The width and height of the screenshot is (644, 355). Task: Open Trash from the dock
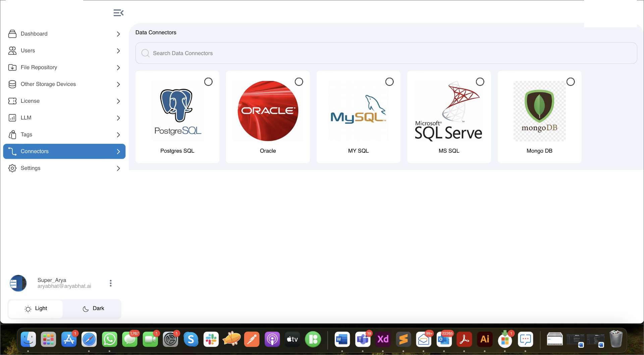(x=616, y=339)
